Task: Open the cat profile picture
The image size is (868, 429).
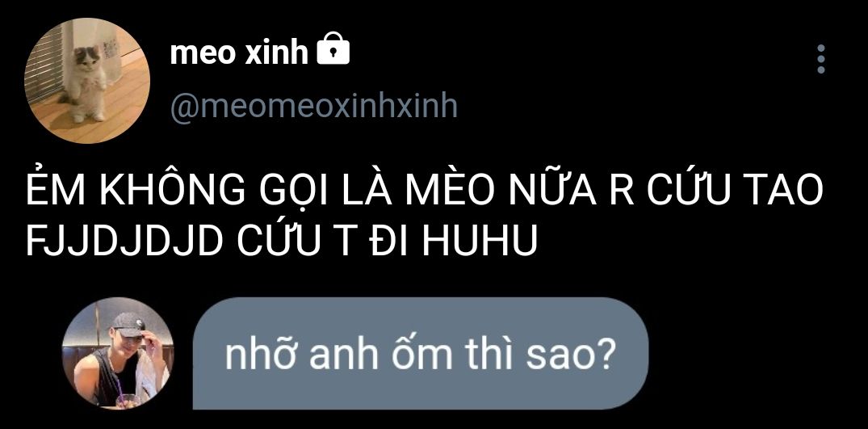Action: point(87,81)
